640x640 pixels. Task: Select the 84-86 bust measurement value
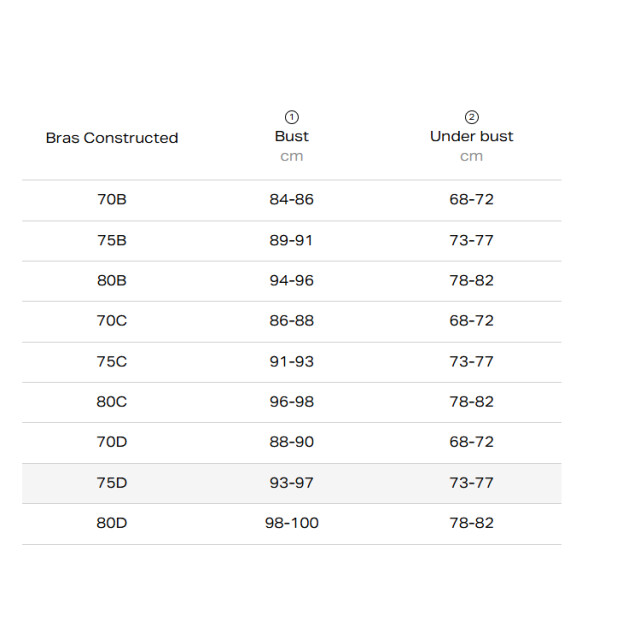point(291,199)
